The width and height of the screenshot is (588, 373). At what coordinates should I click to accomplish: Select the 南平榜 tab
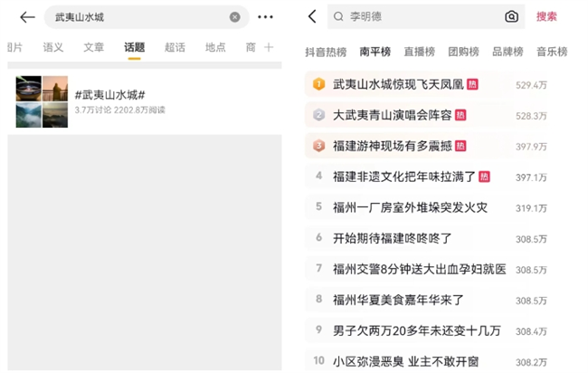pos(375,52)
